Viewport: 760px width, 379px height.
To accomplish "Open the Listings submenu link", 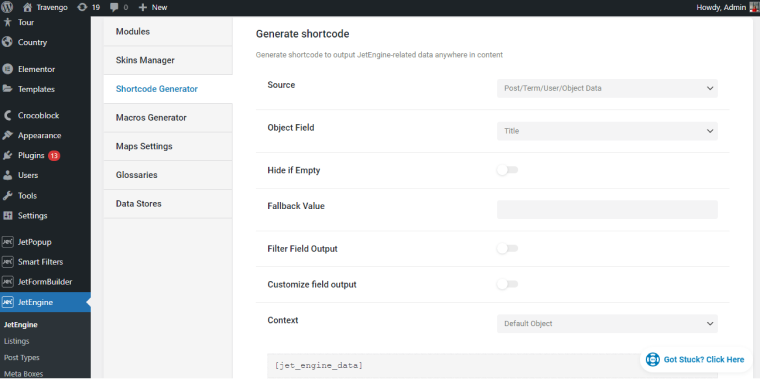I will (16, 341).
